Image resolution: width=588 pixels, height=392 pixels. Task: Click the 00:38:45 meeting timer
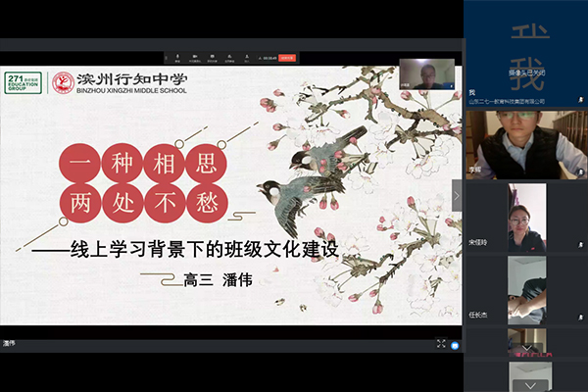coord(269,58)
